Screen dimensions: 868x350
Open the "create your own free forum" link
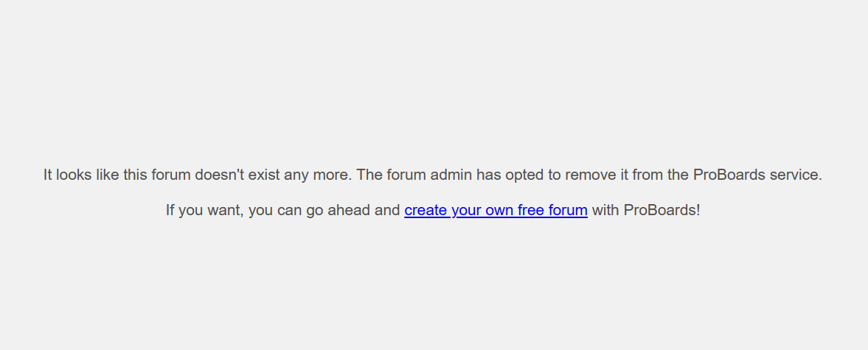496,210
